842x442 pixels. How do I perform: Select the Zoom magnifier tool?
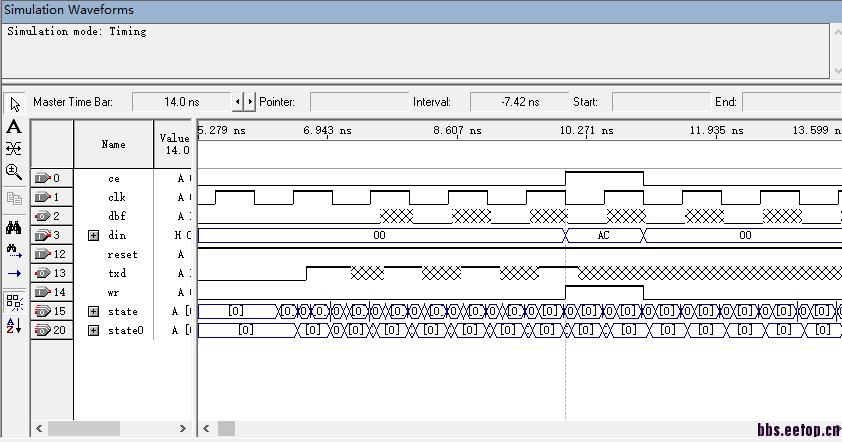coord(14,171)
